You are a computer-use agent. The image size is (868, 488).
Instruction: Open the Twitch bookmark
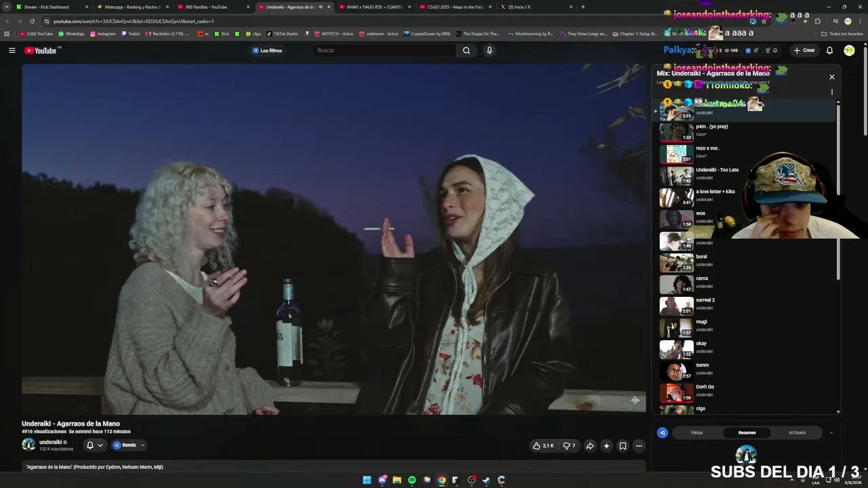(130, 34)
